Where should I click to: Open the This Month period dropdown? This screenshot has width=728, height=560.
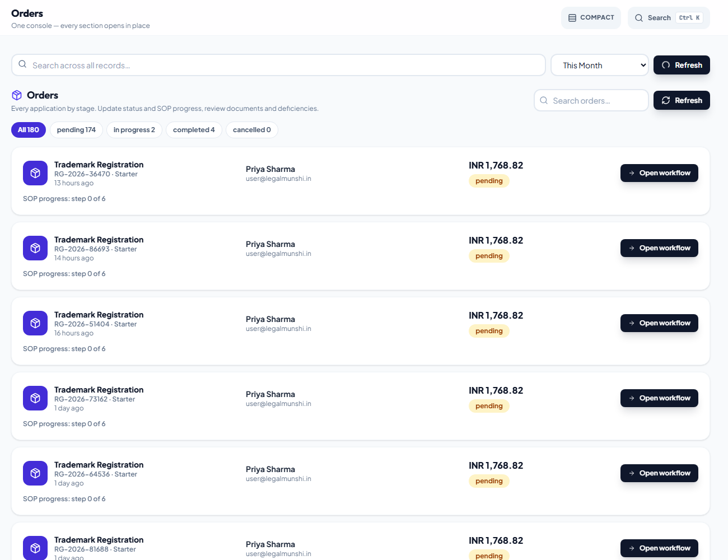tap(600, 65)
